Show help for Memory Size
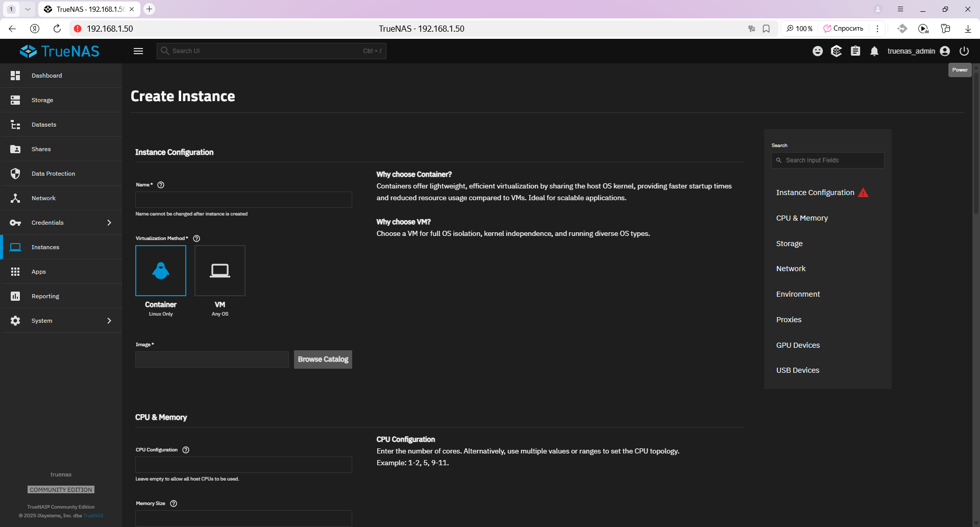Image resolution: width=980 pixels, height=527 pixels. 174,504
